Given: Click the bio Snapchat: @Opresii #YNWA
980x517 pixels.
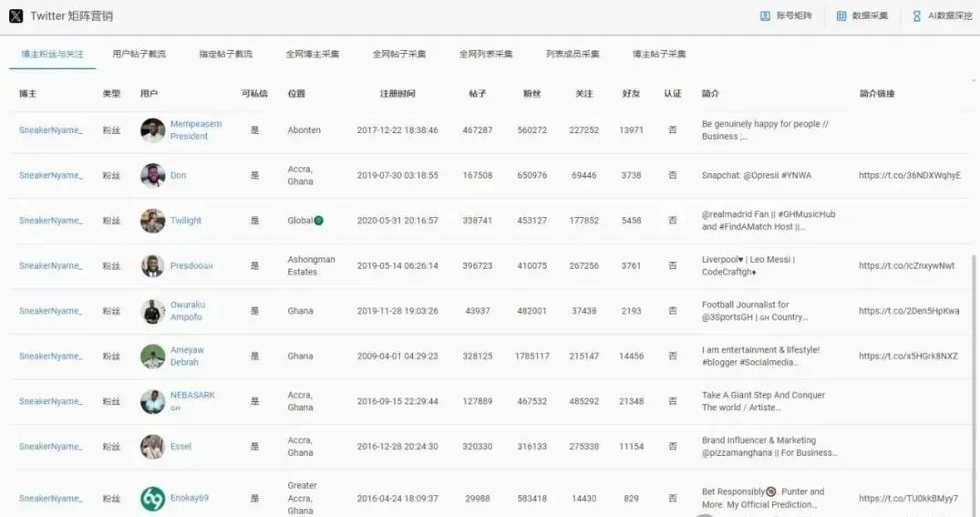Looking at the screenshot, I should click(x=757, y=175).
